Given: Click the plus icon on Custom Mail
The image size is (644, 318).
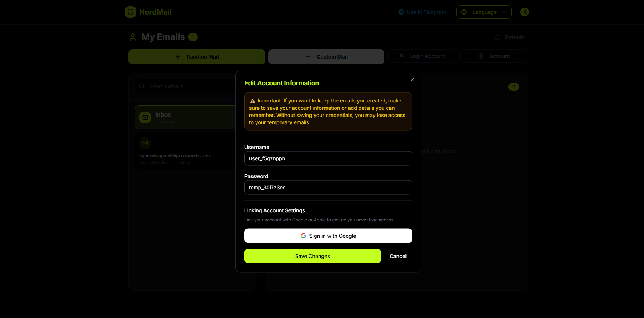Looking at the screenshot, I should pos(308,57).
